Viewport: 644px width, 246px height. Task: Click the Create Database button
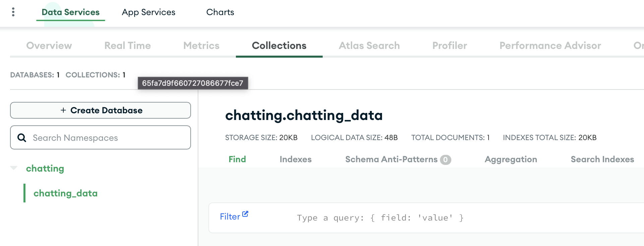pos(101,110)
